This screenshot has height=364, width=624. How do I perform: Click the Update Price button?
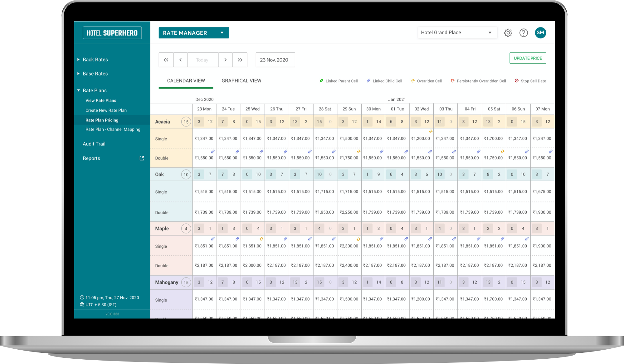pos(528,58)
